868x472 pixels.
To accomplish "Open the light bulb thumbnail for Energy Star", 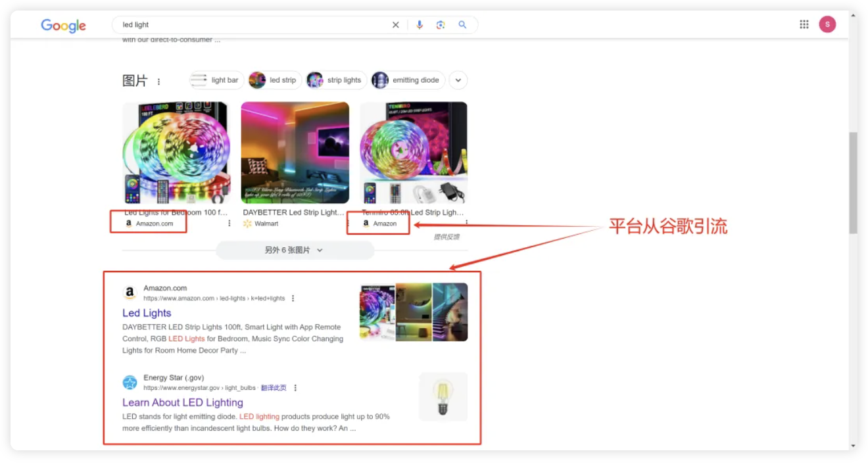I will [x=443, y=397].
